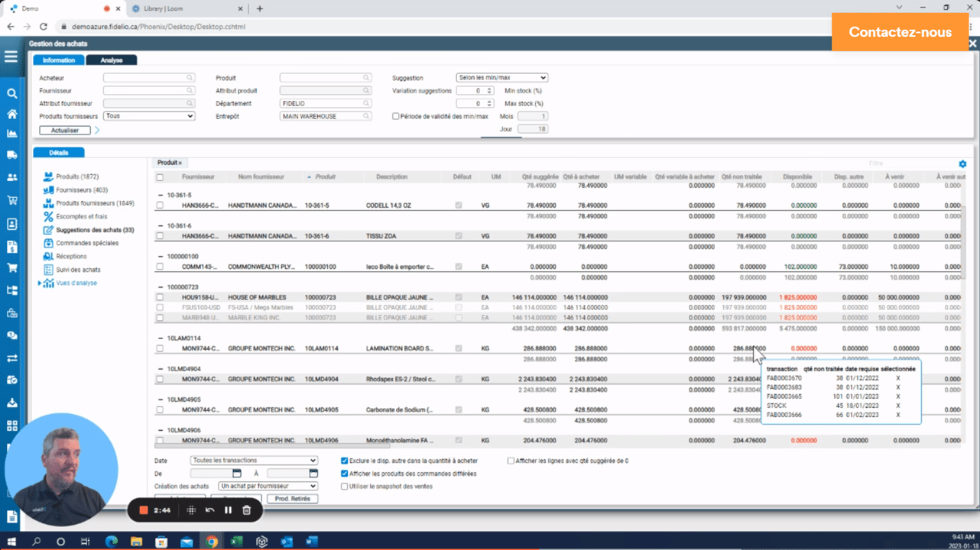Image resolution: width=980 pixels, height=550 pixels.
Task: Open Word from the Windows taskbar
Action: point(311,541)
